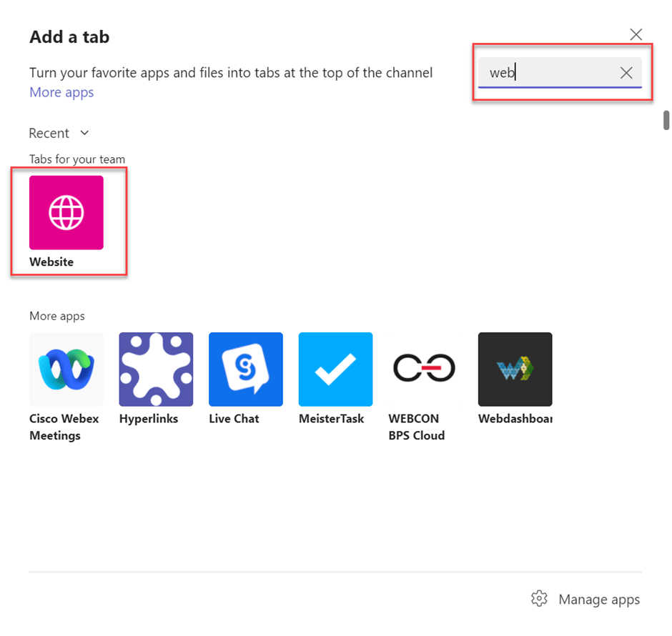
Task: Click the vertical scrollbar thumb
Action: pos(666,120)
